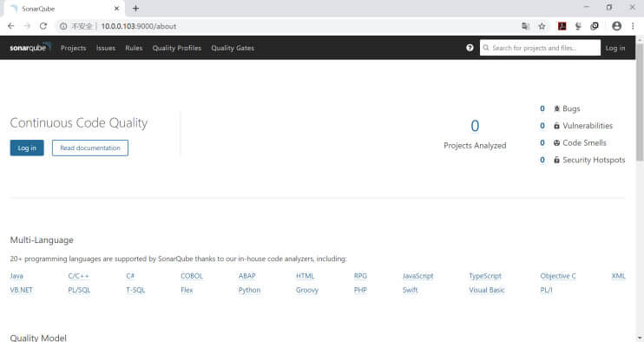Click the SonarQube logo in the navbar
The width and height of the screenshot is (644, 342).
[x=30, y=48]
